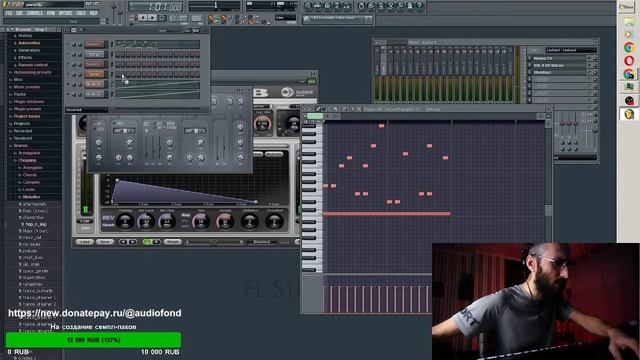This screenshot has height=360, width=640.
Task: Click the question-mark help icon in top toolbar
Action: click(420, 6)
